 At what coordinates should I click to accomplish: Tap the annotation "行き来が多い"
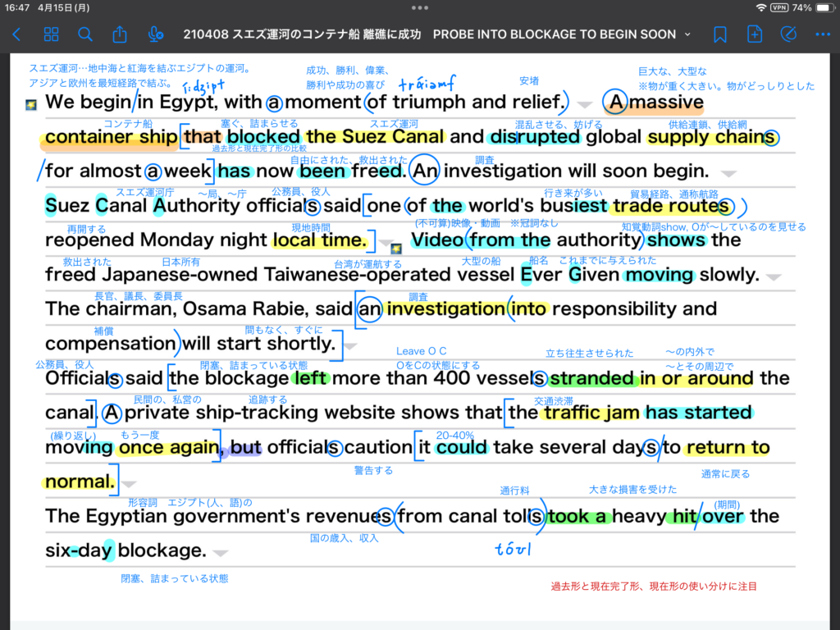click(573, 193)
